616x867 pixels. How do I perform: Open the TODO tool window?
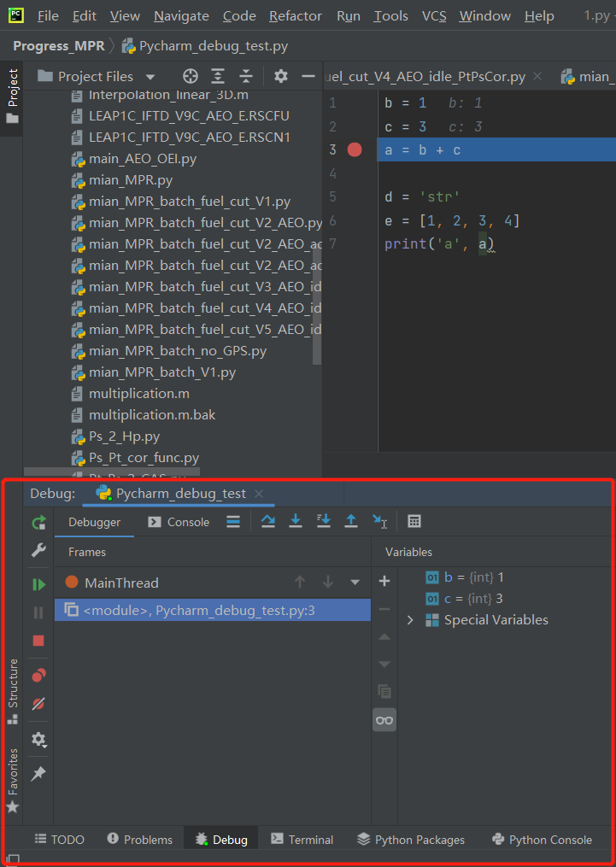[x=59, y=840]
